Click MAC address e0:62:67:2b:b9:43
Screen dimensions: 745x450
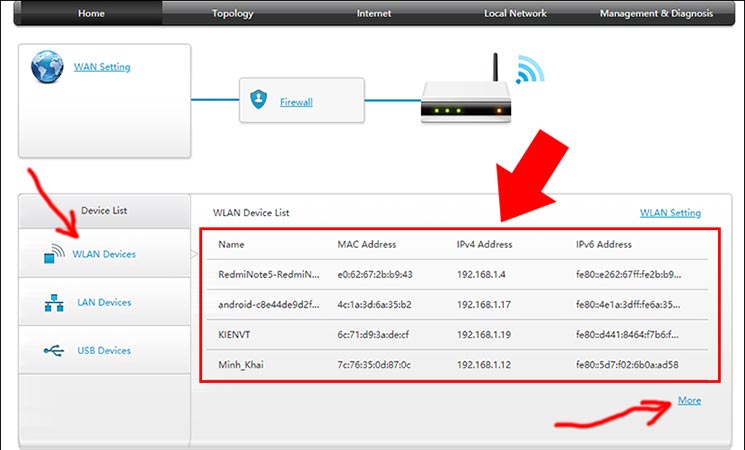375,274
